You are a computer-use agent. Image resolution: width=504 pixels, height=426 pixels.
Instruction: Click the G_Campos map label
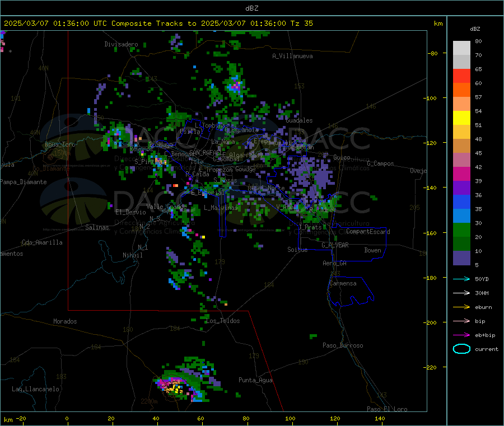pos(381,163)
